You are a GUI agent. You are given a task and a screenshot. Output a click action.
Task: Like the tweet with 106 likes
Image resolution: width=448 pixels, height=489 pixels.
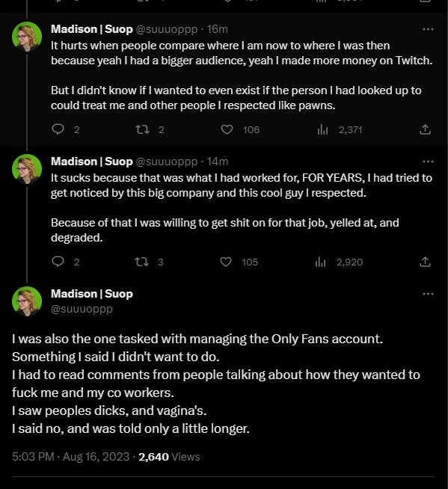[227, 129]
